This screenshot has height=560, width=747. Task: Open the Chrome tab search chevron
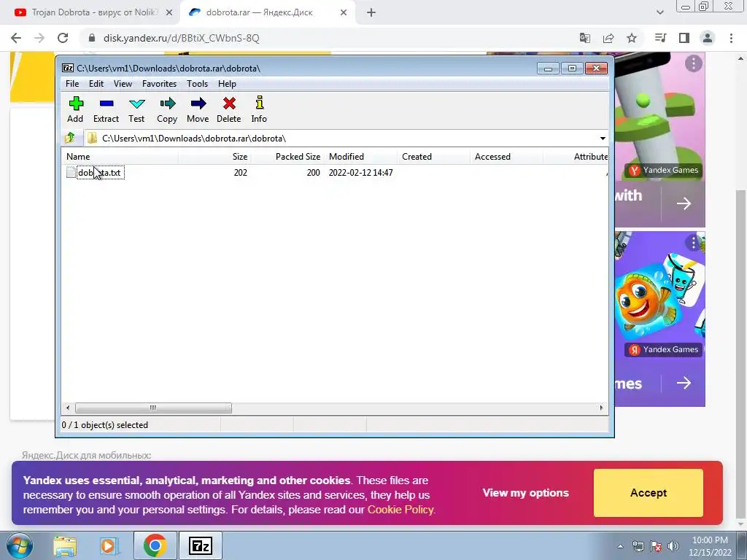659,13
